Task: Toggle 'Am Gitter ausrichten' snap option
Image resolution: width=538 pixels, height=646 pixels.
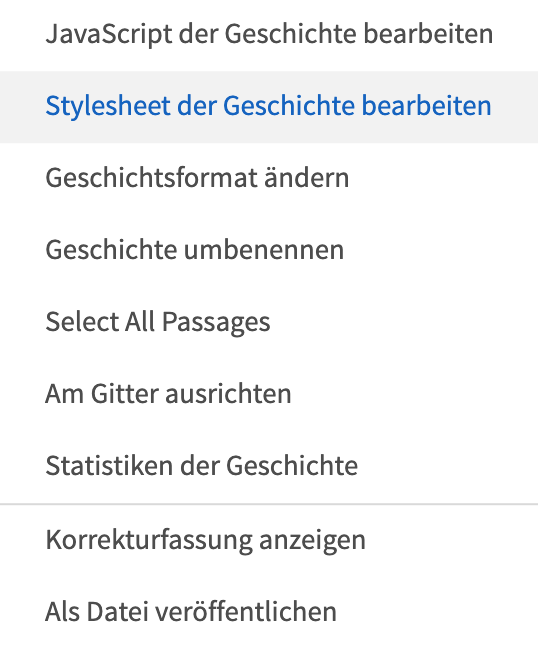Action: [269, 395]
